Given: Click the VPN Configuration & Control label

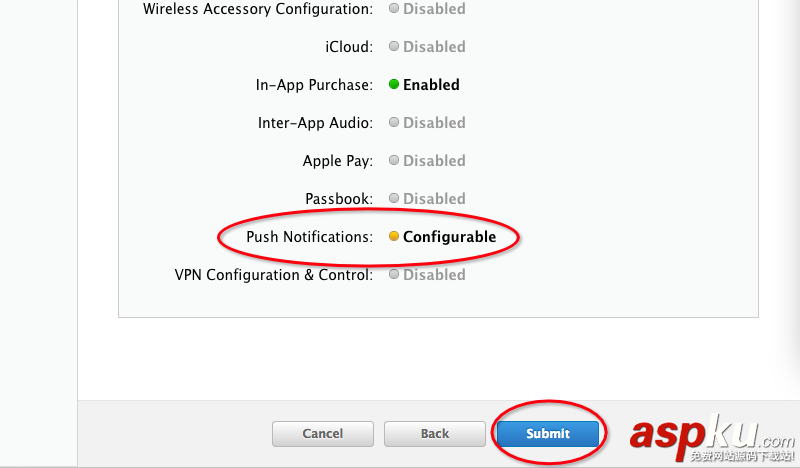Looking at the screenshot, I should click(x=273, y=275).
